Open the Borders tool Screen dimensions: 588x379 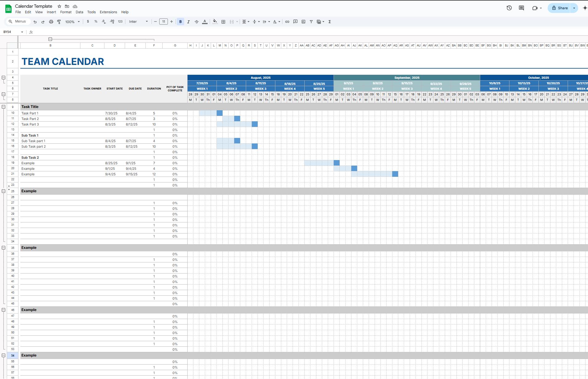pyautogui.click(x=223, y=22)
